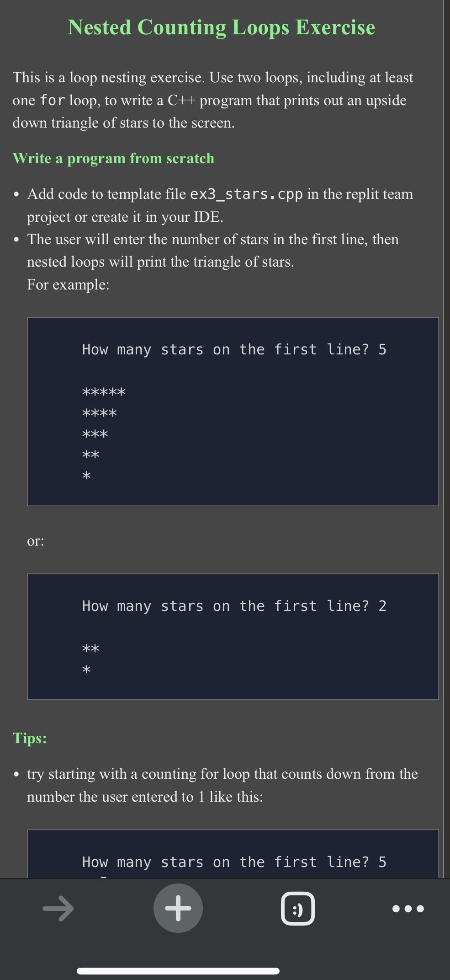Open the Replit smiley face icon
Image resolution: width=450 pixels, height=980 pixels.
[x=298, y=908]
